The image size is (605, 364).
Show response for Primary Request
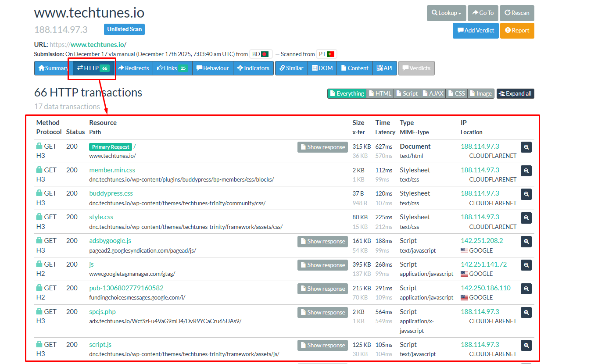pos(322,147)
